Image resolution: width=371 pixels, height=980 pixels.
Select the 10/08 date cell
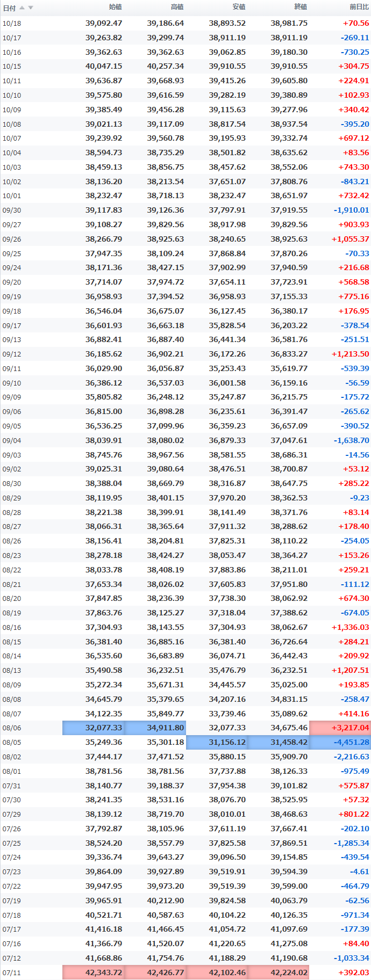pyautogui.click(x=12, y=124)
